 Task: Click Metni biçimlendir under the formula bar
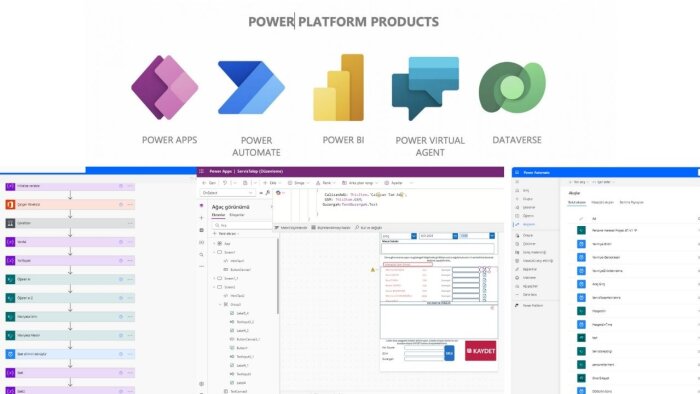(291, 228)
